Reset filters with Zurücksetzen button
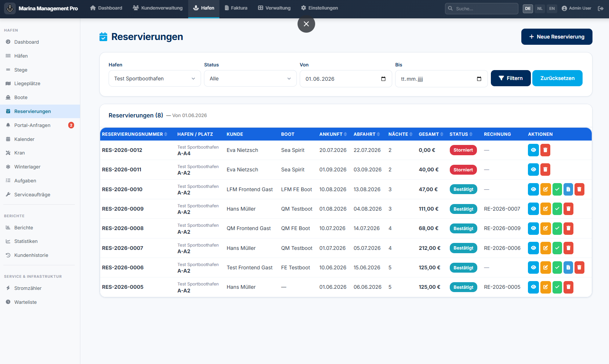The height and width of the screenshot is (364, 609). click(557, 78)
